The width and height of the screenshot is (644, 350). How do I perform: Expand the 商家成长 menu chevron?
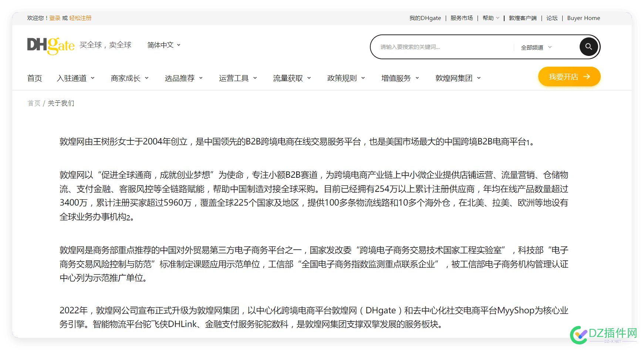147,78
